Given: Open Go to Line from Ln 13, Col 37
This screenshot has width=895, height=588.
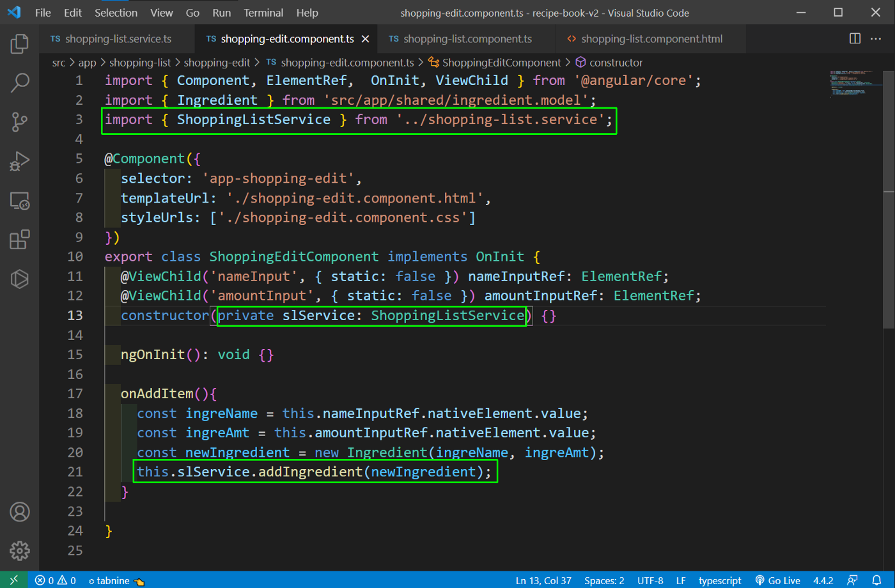Looking at the screenshot, I should [x=543, y=580].
